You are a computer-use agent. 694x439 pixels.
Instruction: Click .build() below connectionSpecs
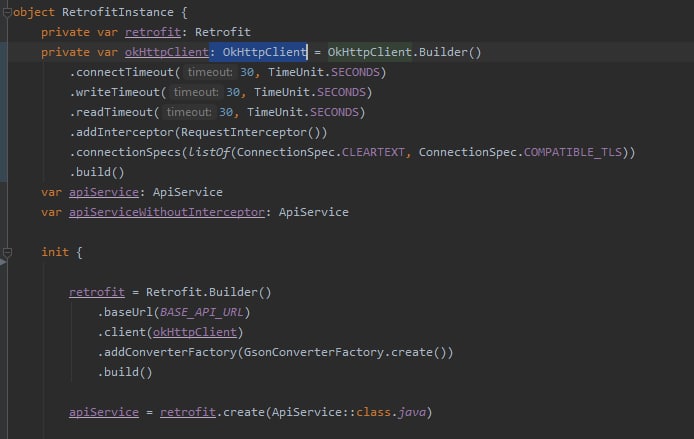[97, 172]
